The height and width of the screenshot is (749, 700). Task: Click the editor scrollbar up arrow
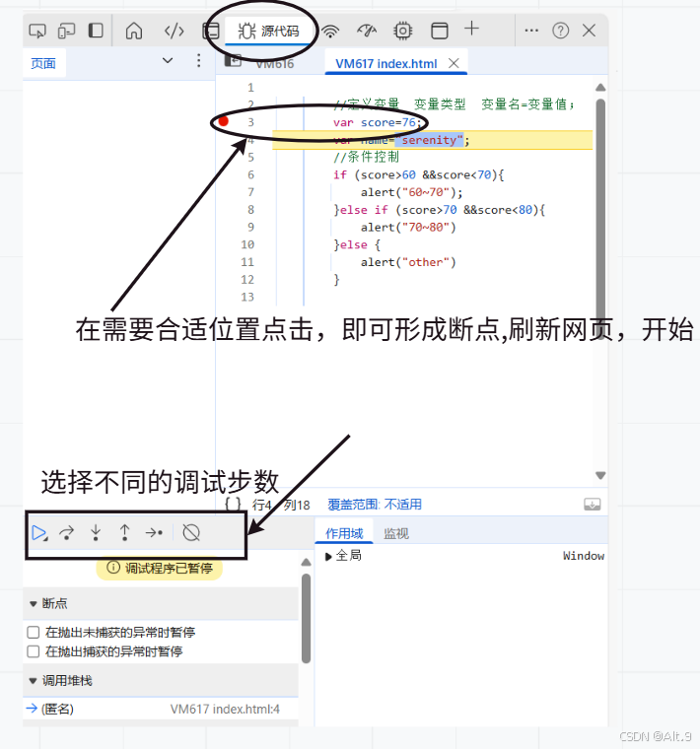(600, 88)
